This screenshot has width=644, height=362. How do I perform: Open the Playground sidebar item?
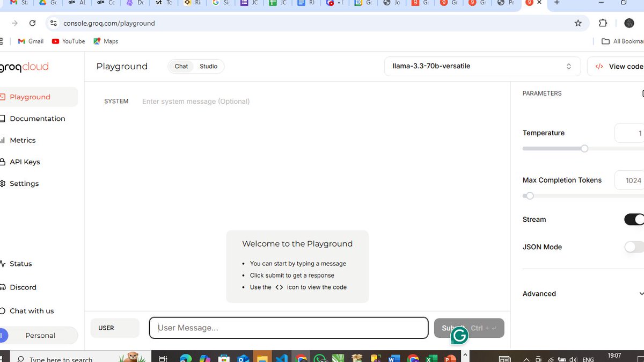click(38, 97)
